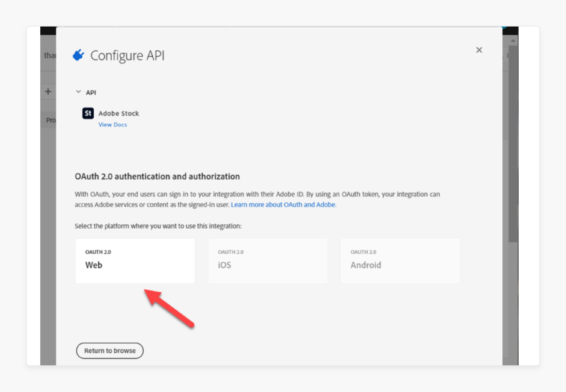Click the Adobe Stock St icon

(88, 113)
